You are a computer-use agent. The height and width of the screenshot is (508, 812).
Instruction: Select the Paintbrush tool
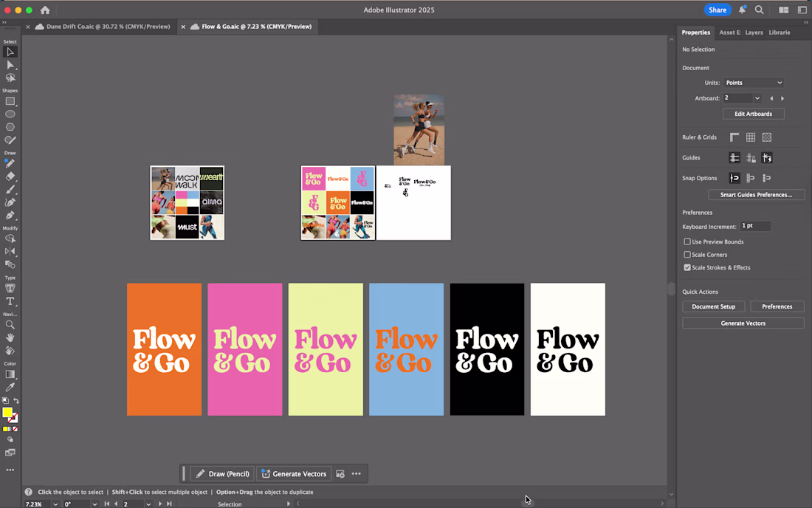click(10, 190)
